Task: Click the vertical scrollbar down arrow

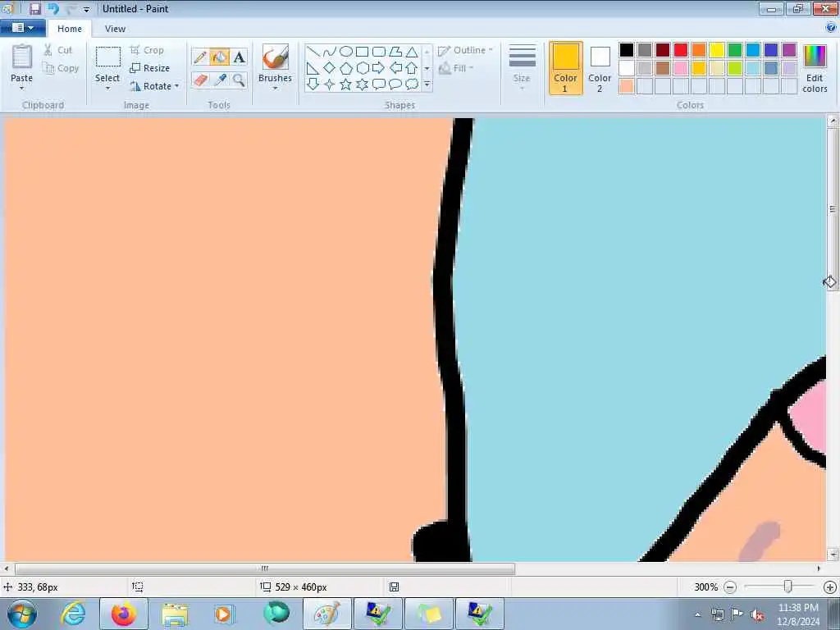Action: coord(832,555)
